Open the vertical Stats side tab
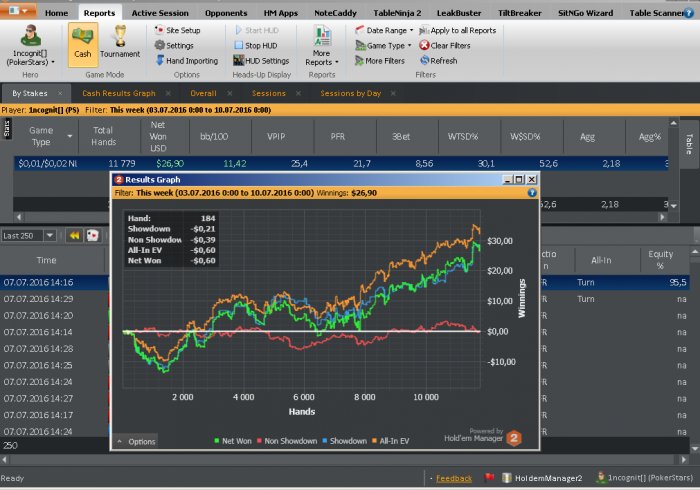Image resolution: width=700 pixels, height=490 pixels. pos(6,129)
